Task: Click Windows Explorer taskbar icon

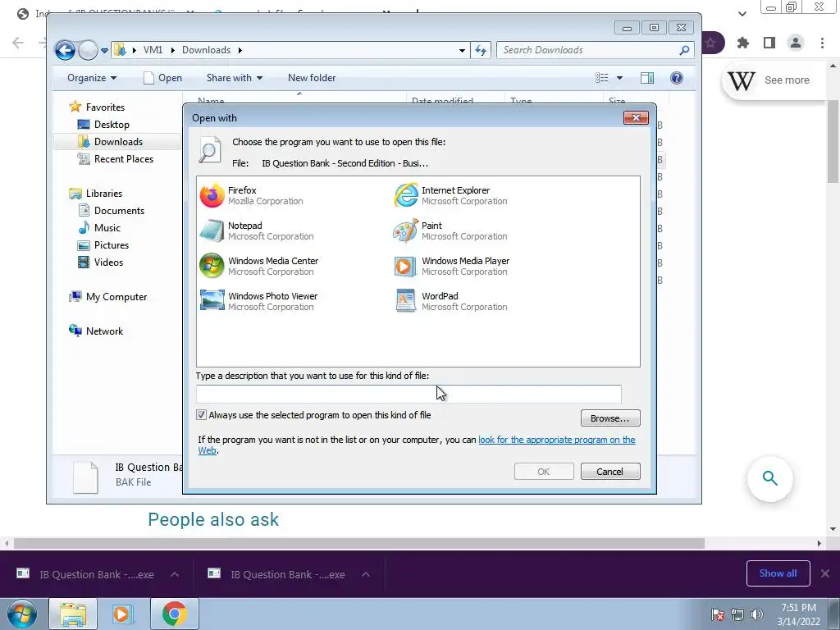Action: coord(73,614)
